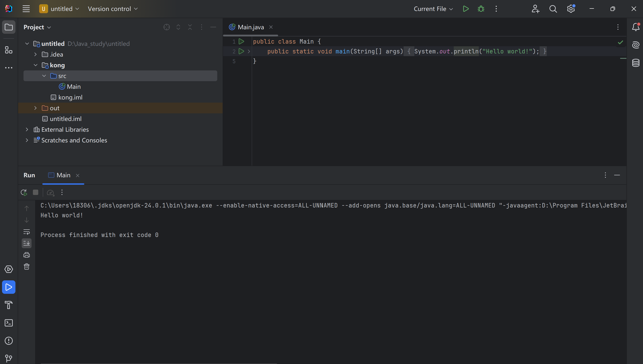Collapse all in Project panel
The width and height of the screenshot is (643, 364).
pyautogui.click(x=190, y=27)
